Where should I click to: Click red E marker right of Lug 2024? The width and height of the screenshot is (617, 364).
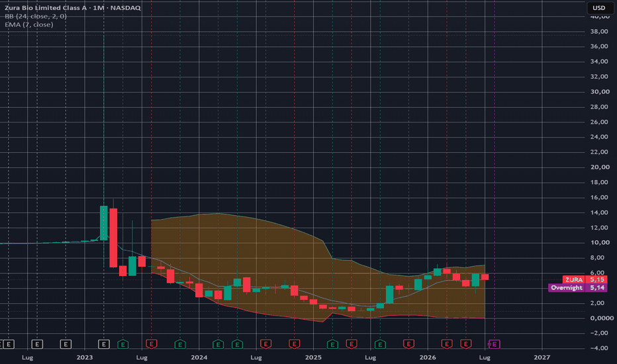(265, 344)
